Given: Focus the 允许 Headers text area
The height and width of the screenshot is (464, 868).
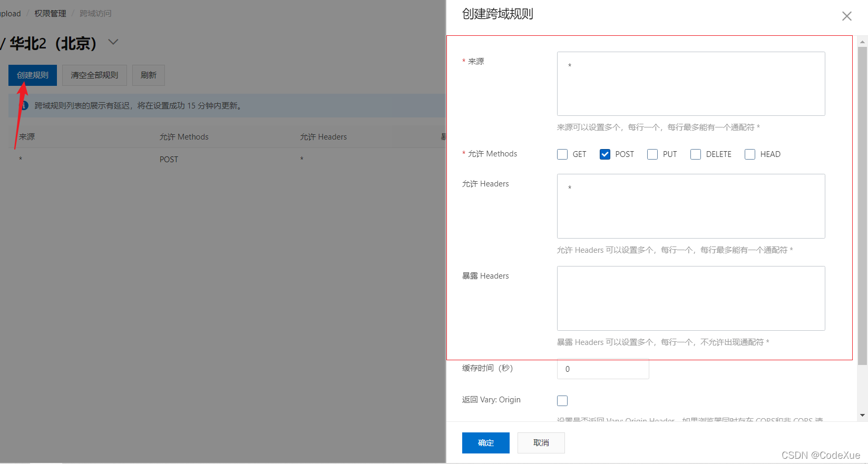Looking at the screenshot, I should 691,206.
